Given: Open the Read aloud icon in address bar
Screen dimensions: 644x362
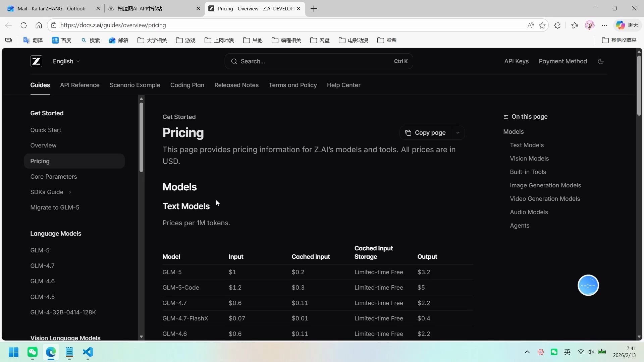Looking at the screenshot, I should click(x=530, y=25).
